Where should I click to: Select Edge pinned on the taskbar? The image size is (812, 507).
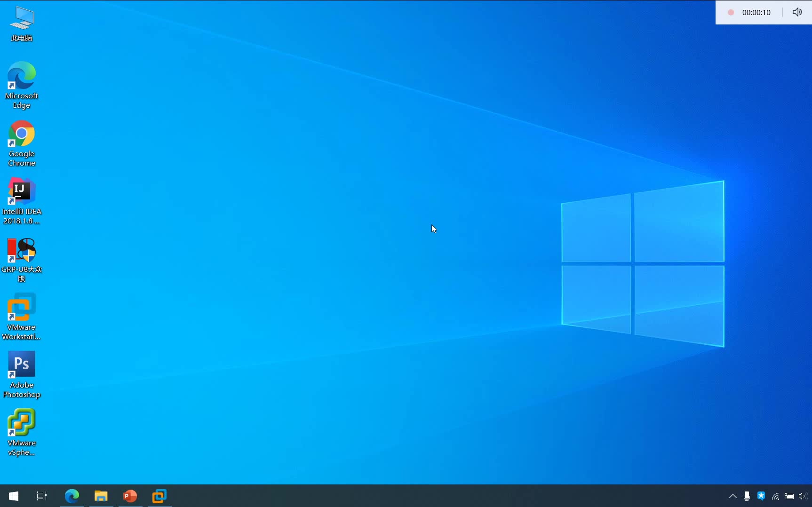point(72,496)
